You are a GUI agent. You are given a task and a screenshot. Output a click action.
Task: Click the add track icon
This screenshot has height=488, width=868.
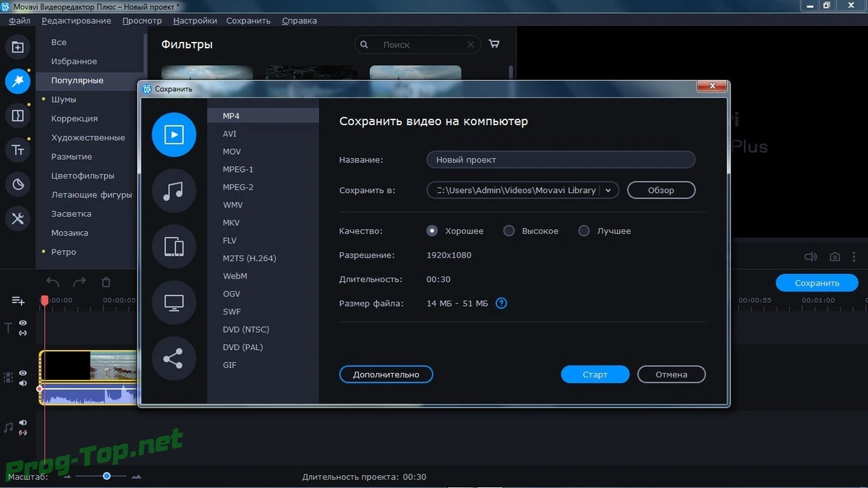coord(18,301)
